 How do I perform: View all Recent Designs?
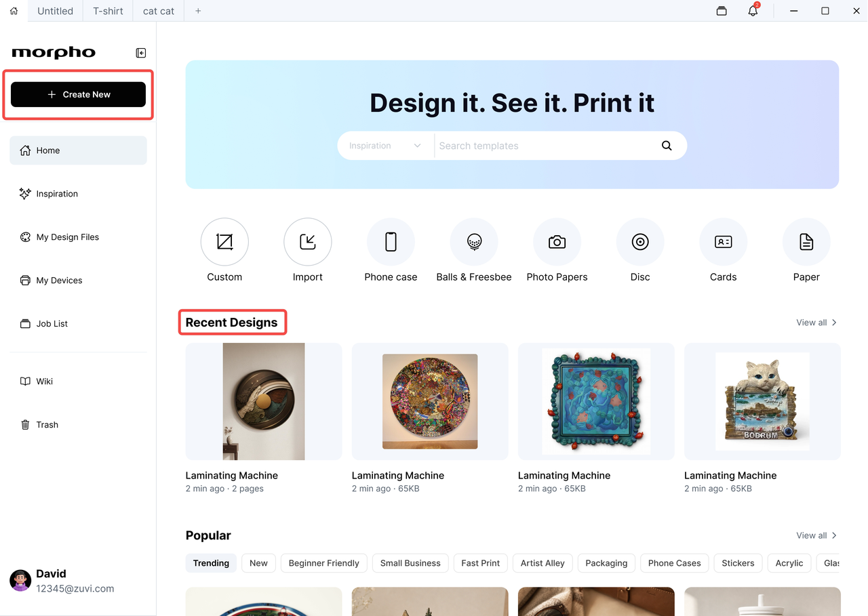coord(816,323)
